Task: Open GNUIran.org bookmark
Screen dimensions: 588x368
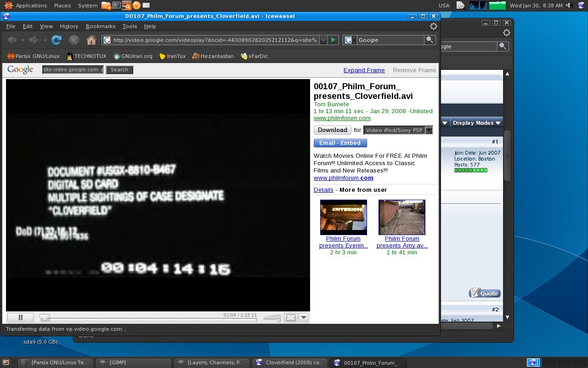Action: (x=133, y=56)
